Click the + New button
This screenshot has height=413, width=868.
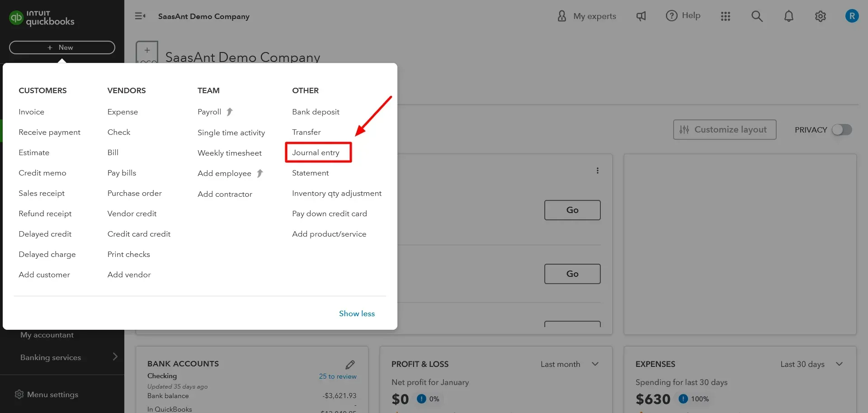click(62, 47)
